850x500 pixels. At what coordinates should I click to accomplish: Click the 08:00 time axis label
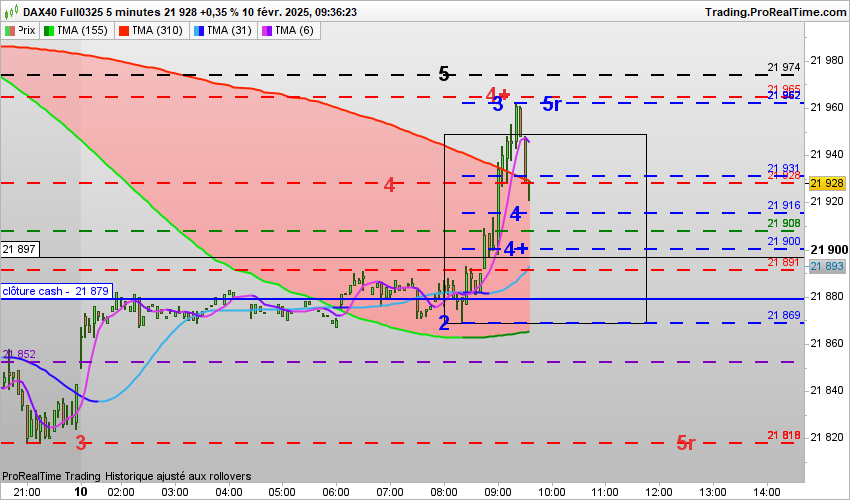click(444, 492)
